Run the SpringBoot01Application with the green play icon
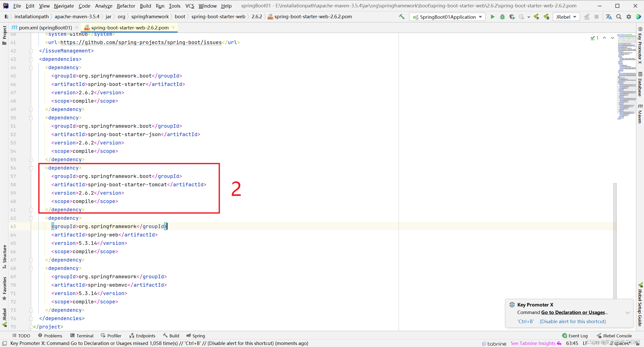Viewport: 644px width, 347px height. (492, 17)
